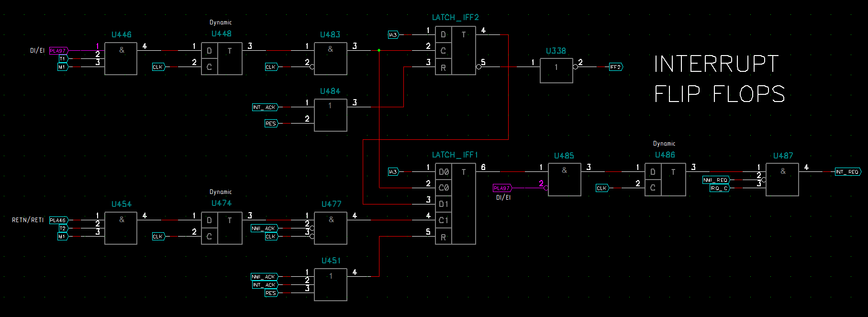
Task: Select the U454 AND gate
Action: point(121,228)
